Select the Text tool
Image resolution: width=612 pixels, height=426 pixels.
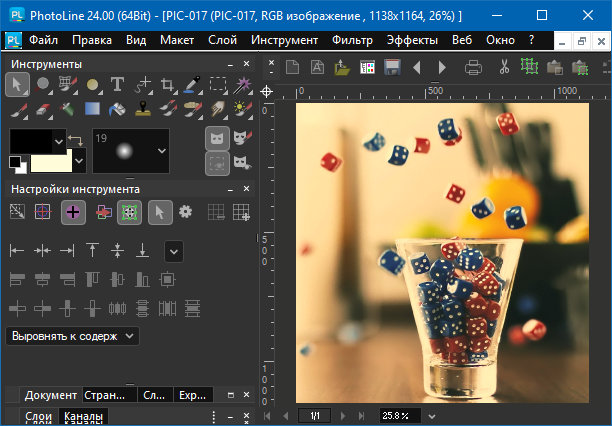[118, 84]
